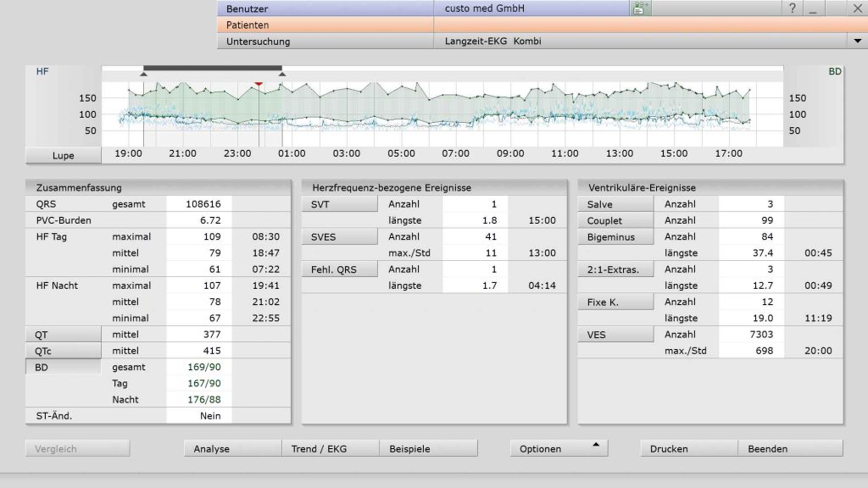Viewport: 868px width, 488px height.
Task: Click Fixe K. längste time 11:19
Action: [x=818, y=319]
